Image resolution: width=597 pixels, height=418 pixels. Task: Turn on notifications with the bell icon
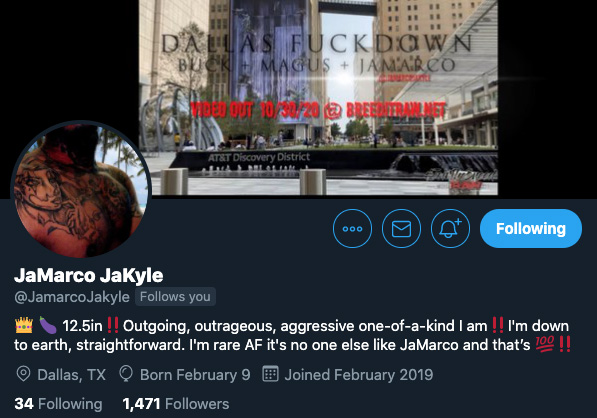coord(450,228)
